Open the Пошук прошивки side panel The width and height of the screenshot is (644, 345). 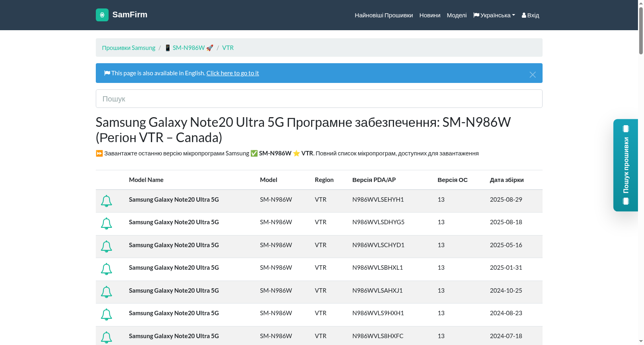625,165
